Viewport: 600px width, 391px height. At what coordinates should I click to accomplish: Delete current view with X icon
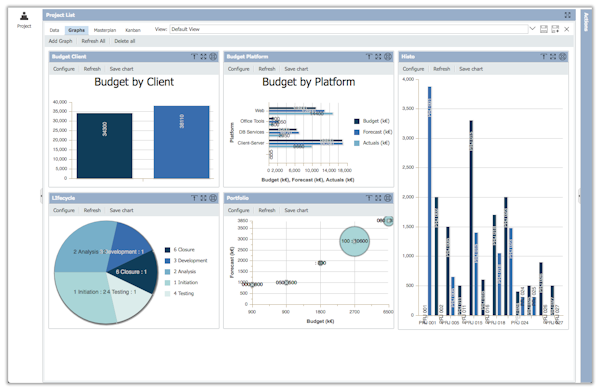click(x=567, y=29)
